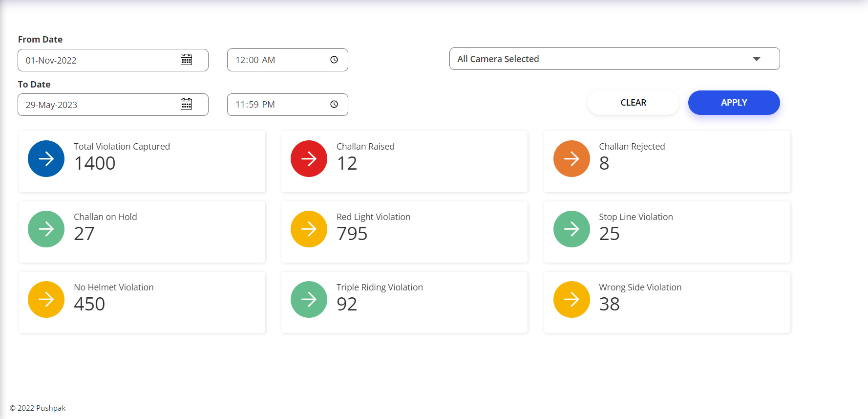Screen dimensions: 868x419
Task: Click the red arrow for Challan Raised
Action: [309, 159]
